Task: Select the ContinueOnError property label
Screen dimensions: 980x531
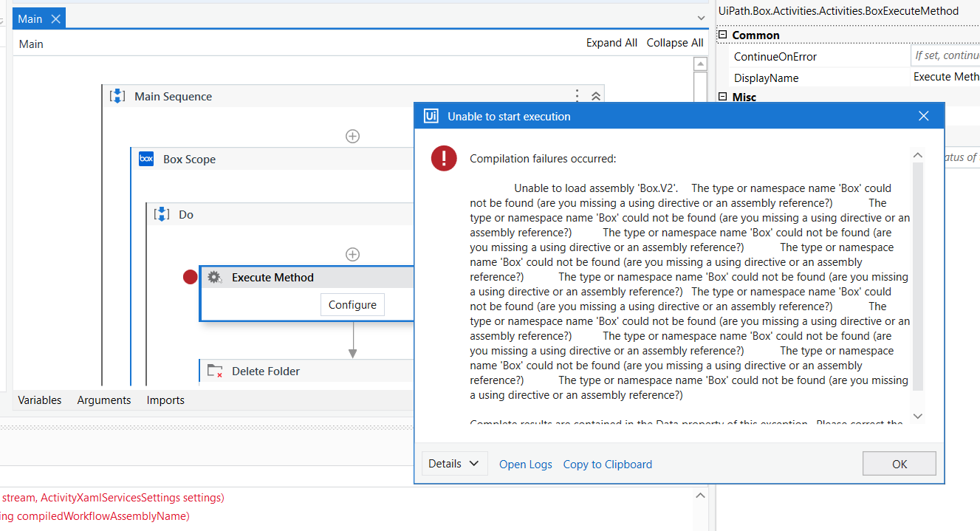Action: pyautogui.click(x=775, y=57)
